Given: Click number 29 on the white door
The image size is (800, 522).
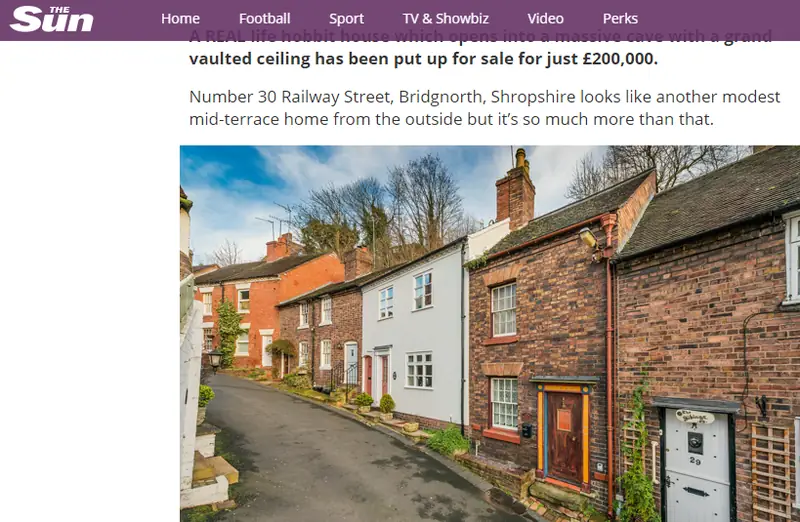Looking at the screenshot, I should tap(695, 461).
